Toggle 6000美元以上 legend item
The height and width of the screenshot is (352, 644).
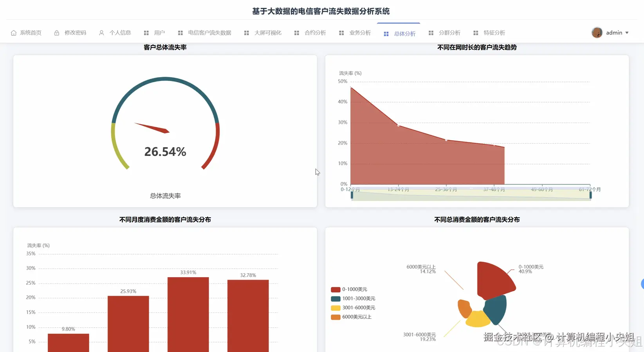[351, 317]
